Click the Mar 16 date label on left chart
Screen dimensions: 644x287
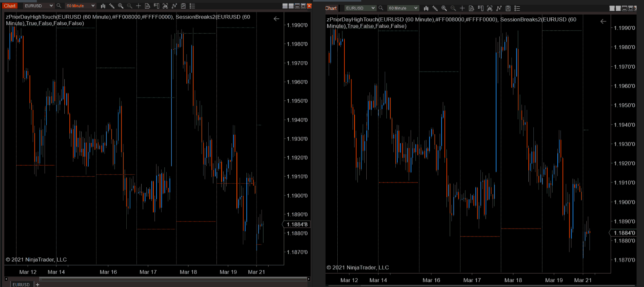pos(108,272)
